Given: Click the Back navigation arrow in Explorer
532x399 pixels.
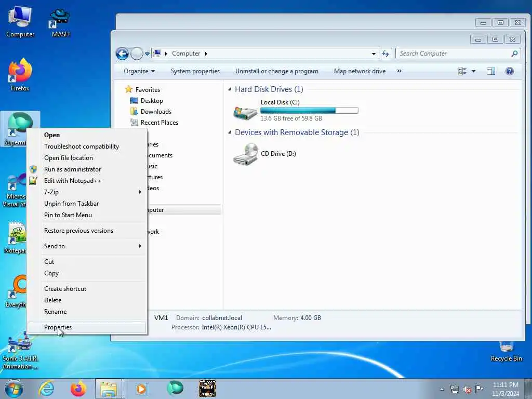Looking at the screenshot, I should point(122,54).
